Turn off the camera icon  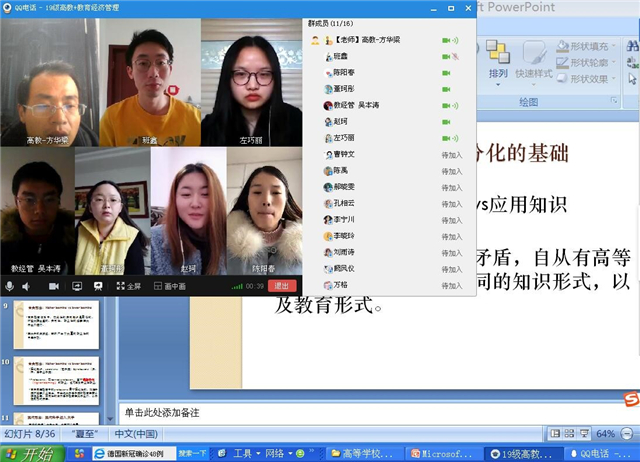pyautogui.click(x=54, y=285)
